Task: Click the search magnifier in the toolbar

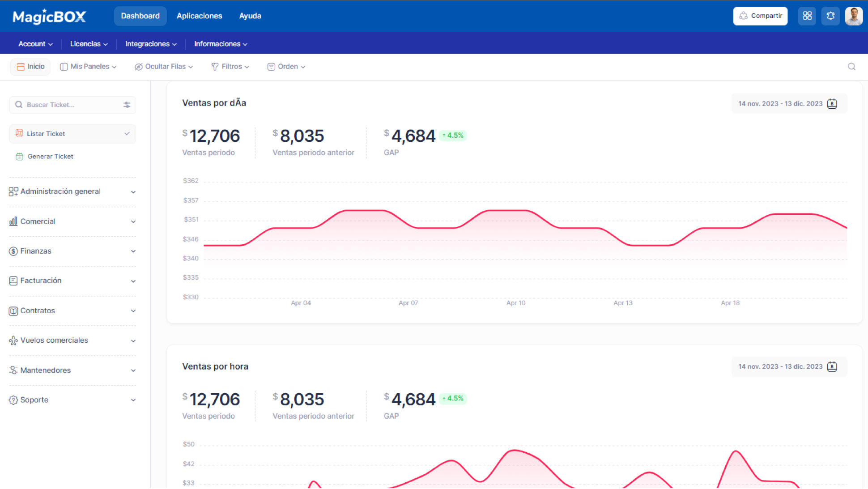Action: click(851, 67)
